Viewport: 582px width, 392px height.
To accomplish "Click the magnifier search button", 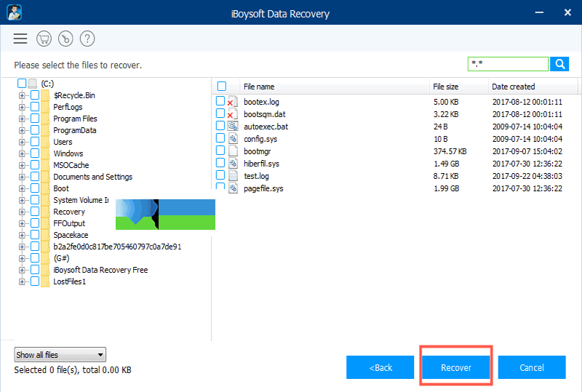I will pyautogui.click(x=559, y=64).
